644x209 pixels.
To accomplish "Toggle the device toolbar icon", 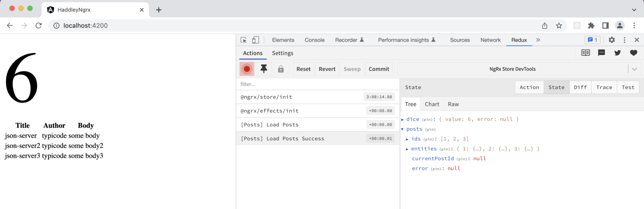I will coord(255,40).
